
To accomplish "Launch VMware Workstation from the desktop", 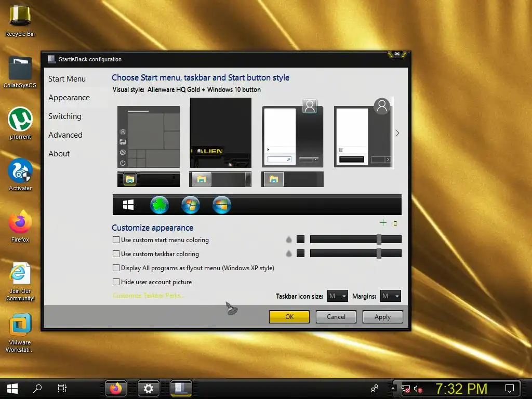I will 20,333.
